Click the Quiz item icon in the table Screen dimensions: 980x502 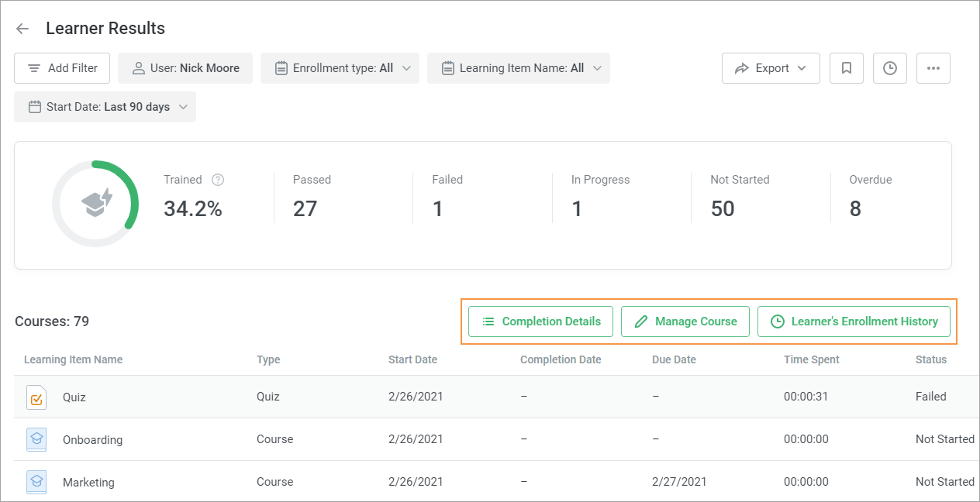click(36, 397)
